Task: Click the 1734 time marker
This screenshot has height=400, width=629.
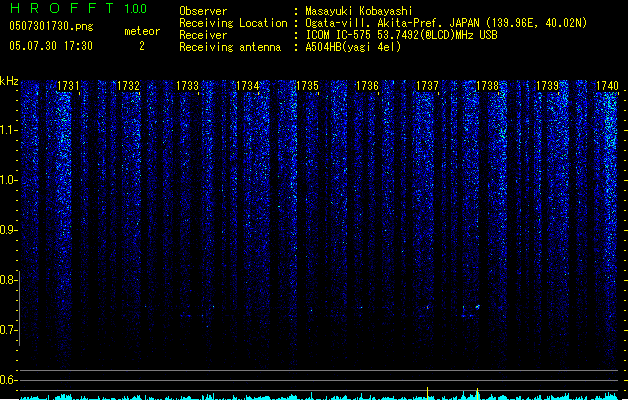Action: tap(248, 86)
